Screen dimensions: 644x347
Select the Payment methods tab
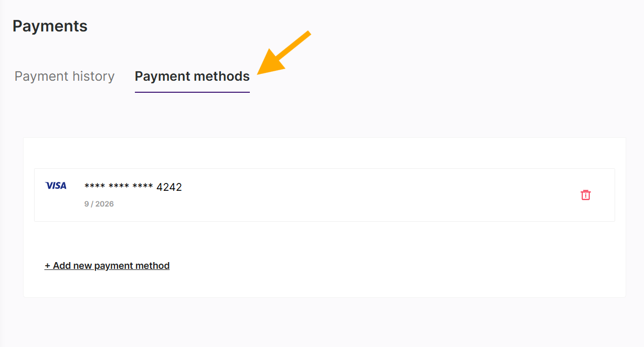[192, 77]
